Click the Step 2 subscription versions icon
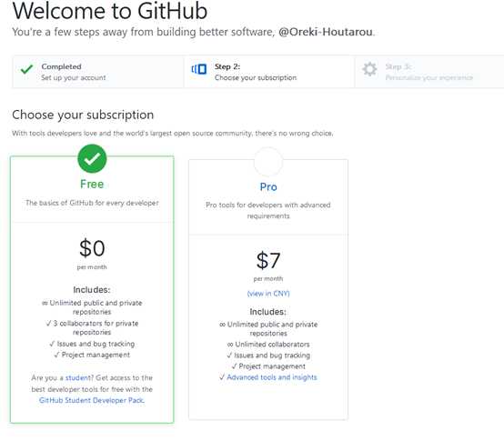504x441 pixels. tap(199, 69)
